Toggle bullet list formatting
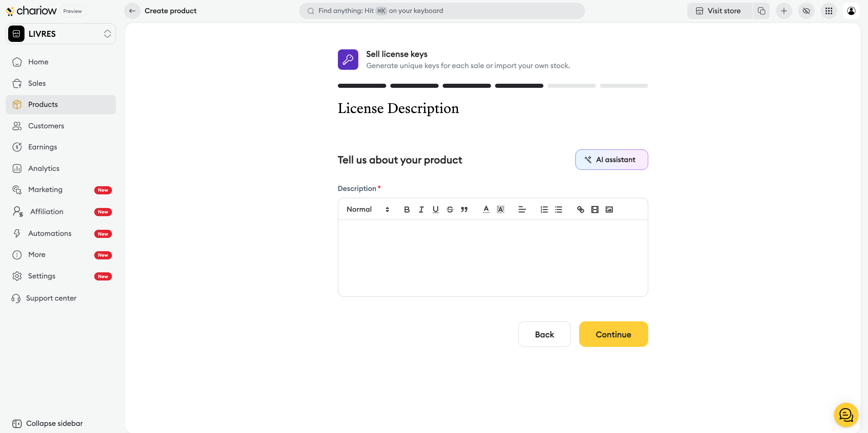This screenshot has height=433, width=868. pyautogui.click(x=558, y=209)
